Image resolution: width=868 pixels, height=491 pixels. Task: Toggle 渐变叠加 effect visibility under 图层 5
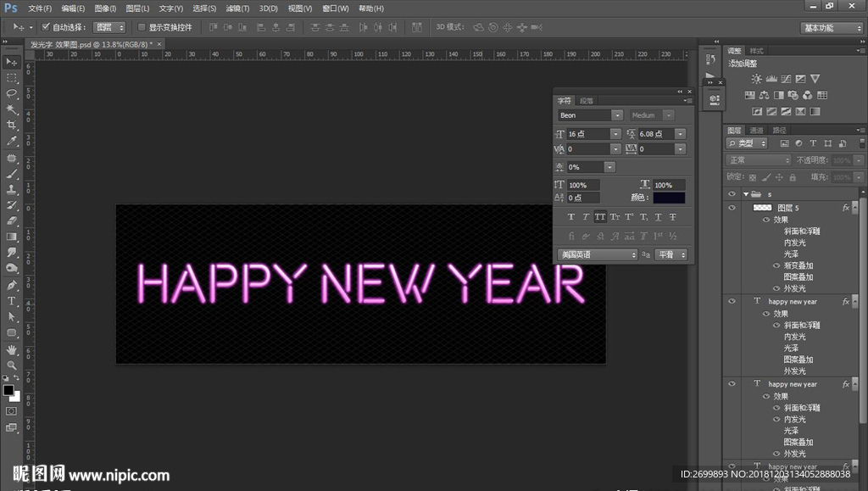[x=776, y=265]
